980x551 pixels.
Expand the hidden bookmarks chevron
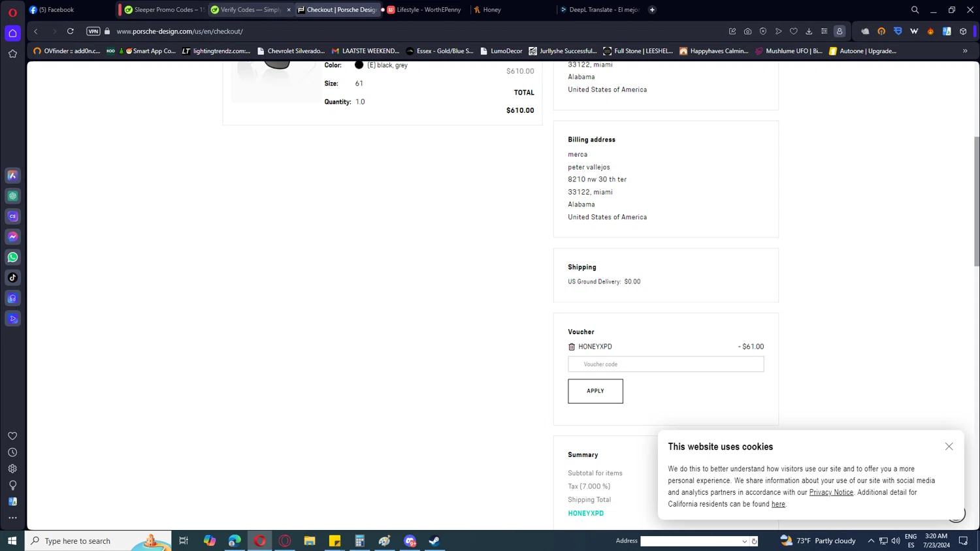[x=965, y=51]
